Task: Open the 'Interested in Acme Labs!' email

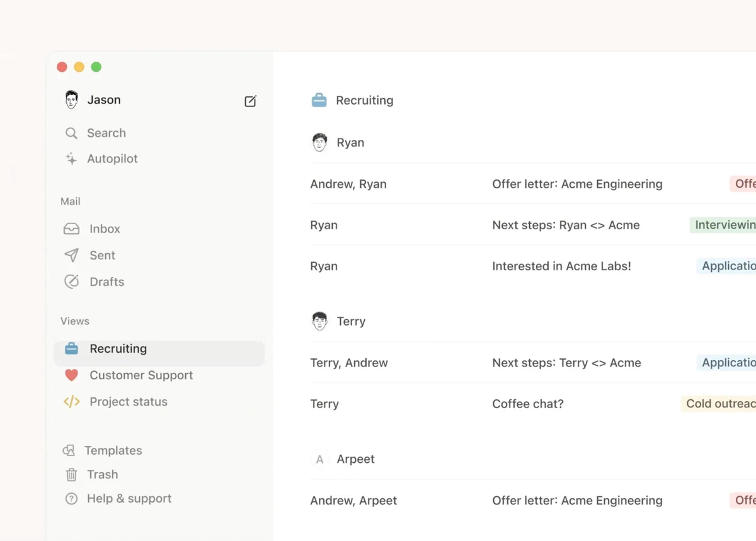Action: point(561,266)
